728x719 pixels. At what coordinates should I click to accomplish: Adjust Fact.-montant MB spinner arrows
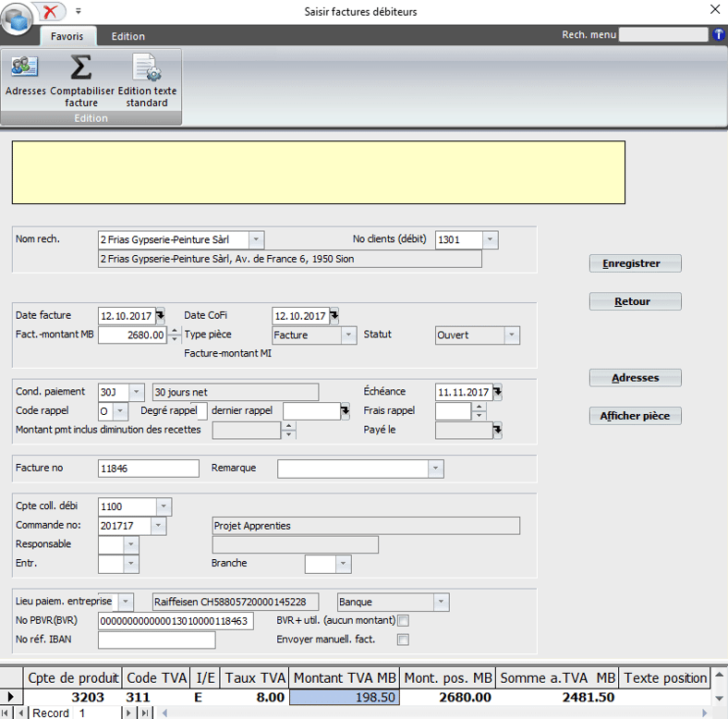click(x=174, y=335)
